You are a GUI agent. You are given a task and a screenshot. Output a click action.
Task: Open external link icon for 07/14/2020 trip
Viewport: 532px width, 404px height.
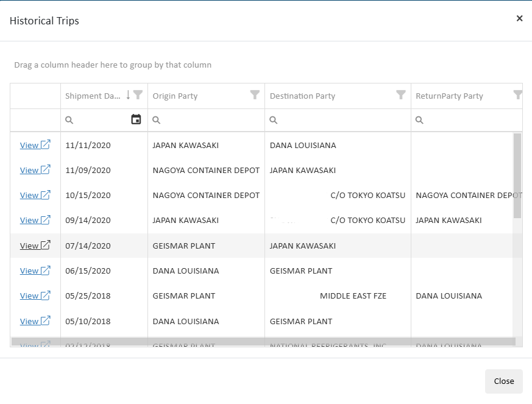coord(46,246)
